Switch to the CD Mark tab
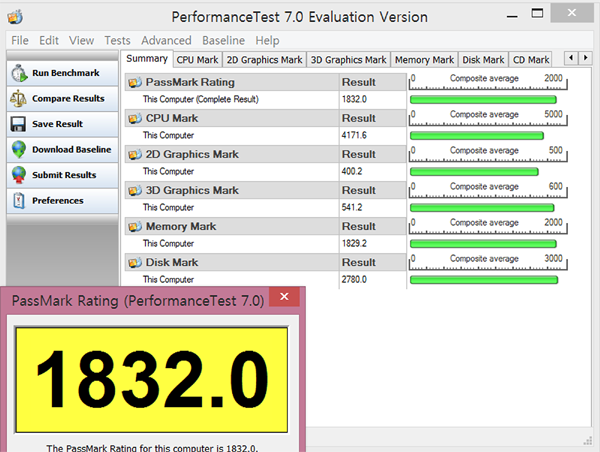The image size is (600, 452). (531, 60)
